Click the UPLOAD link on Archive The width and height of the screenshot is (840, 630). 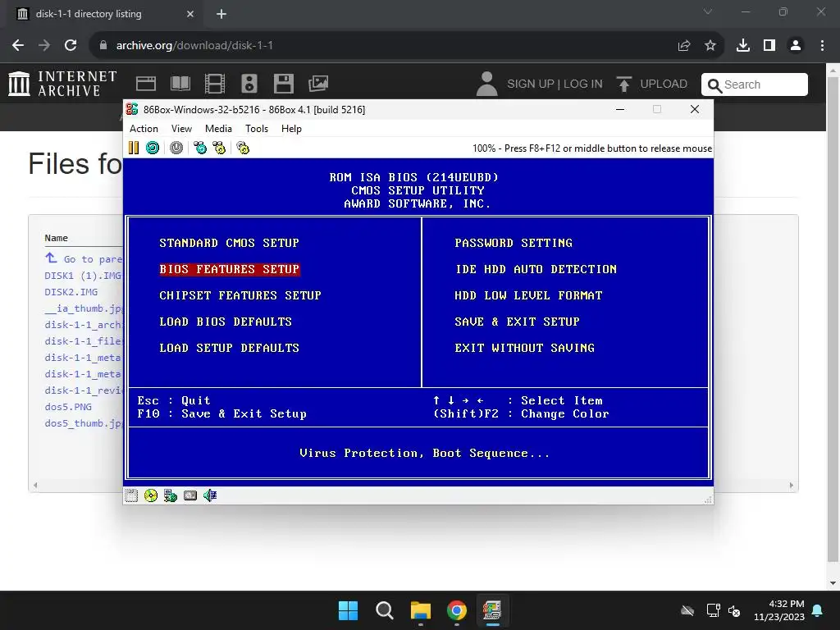652,84
